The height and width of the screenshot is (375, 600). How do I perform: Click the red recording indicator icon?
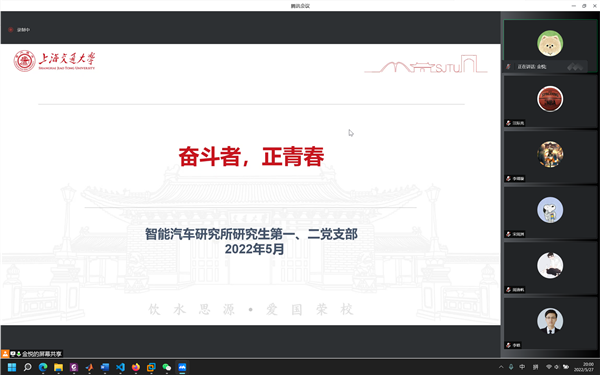click(x=11, y=29)
